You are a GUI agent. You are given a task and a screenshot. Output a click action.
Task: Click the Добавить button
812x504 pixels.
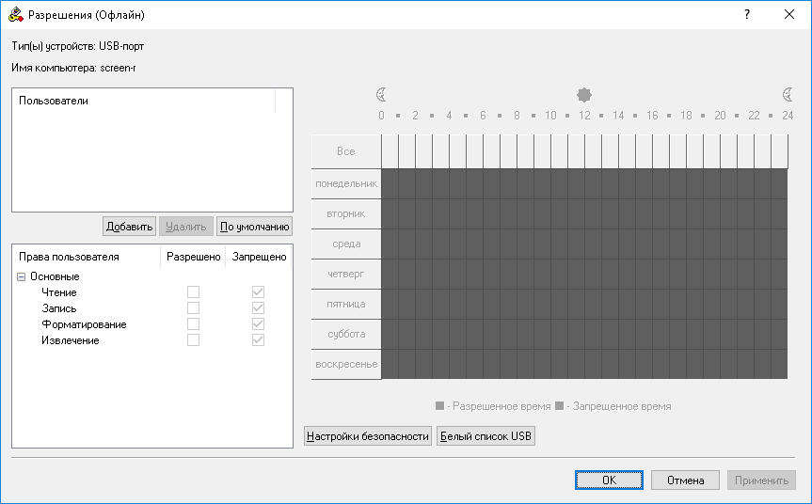click(129, 227)
